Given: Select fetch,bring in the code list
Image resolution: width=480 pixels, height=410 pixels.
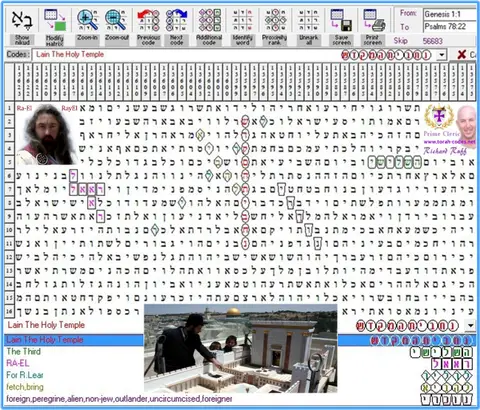Looking at the screenshot, I should tap(25, 387).
